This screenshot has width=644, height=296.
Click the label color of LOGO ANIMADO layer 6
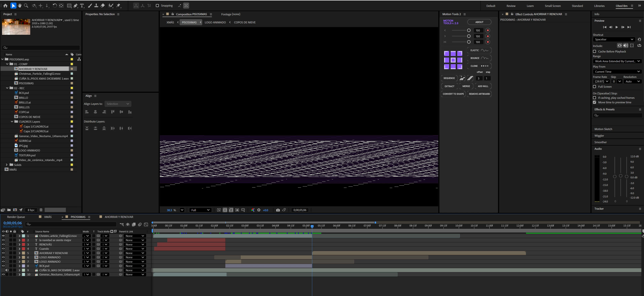(24, 257)
